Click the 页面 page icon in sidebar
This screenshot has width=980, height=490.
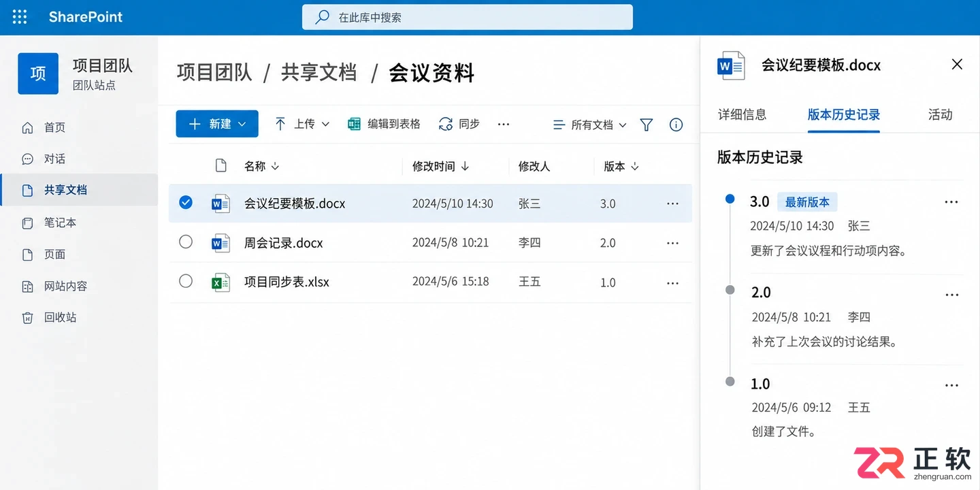pyautogui.click(x=27, y=255)
